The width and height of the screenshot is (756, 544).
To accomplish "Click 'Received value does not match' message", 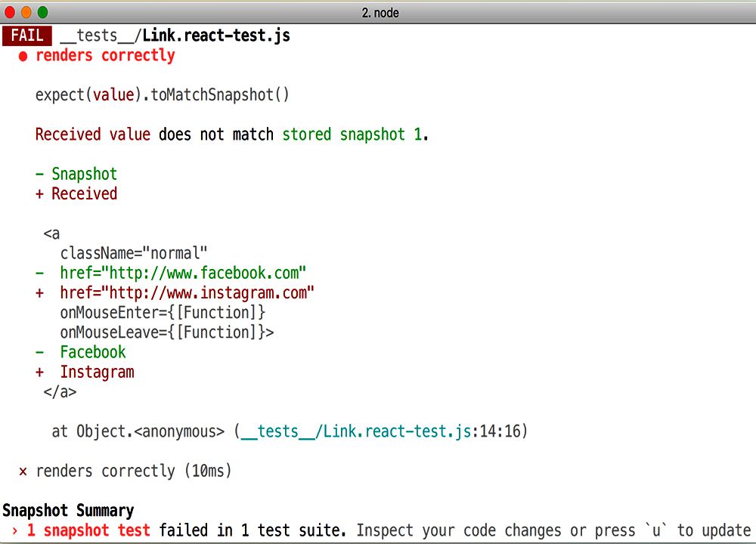I will click(x=154, y=134).
